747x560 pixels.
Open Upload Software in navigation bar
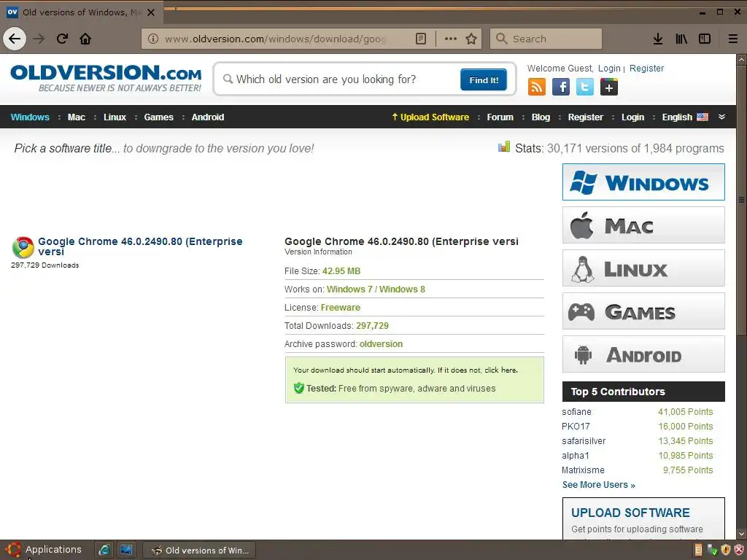430,117
